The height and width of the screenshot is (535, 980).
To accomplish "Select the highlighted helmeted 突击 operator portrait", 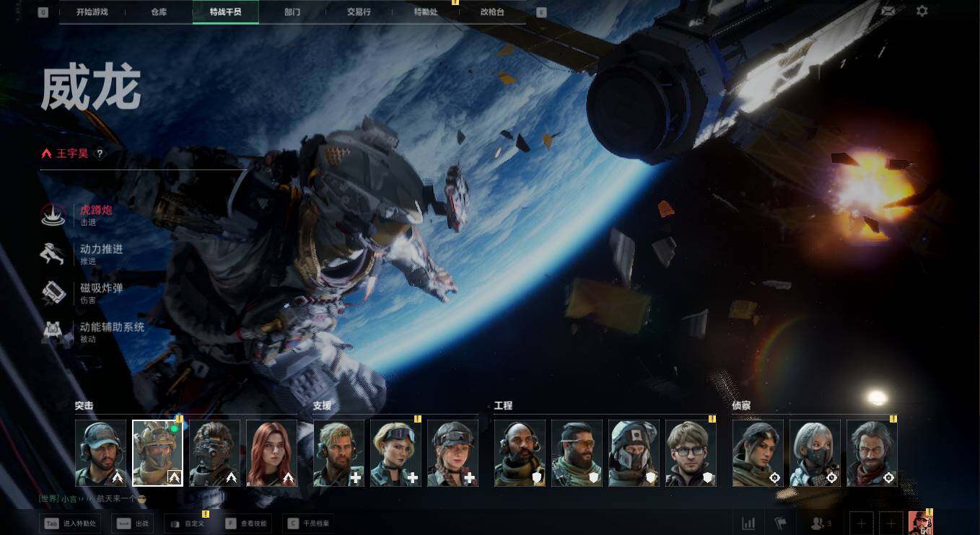I will coord(157,453).
